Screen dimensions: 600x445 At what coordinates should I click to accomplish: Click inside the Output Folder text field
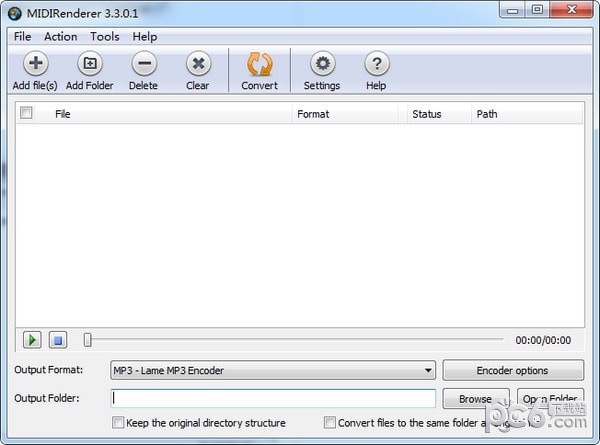273,398
